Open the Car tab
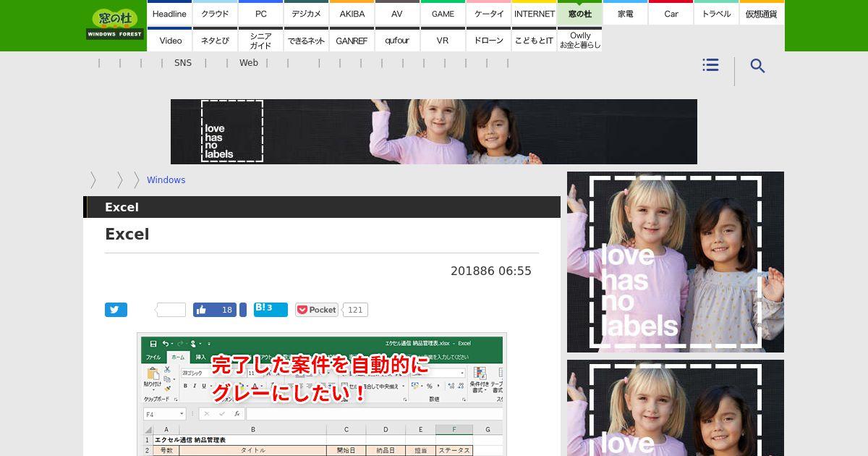Screen dimensions: 868x456 pyautogui.click(x=671, y=13)
